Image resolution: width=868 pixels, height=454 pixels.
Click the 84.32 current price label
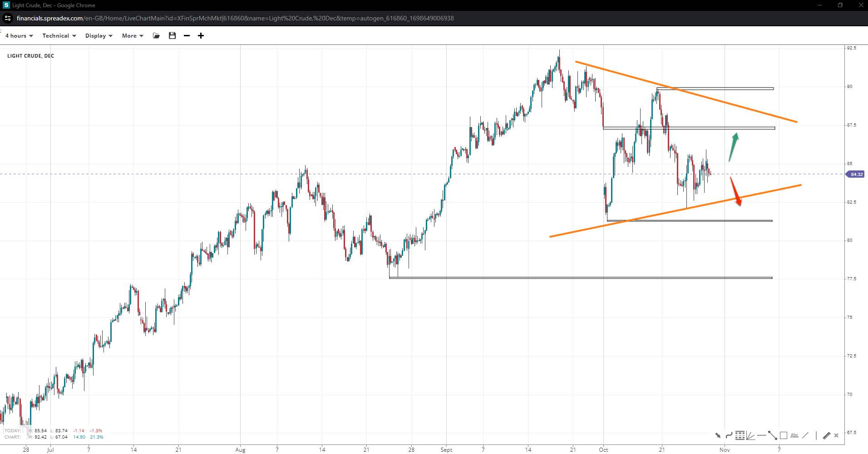pos(856,174)
